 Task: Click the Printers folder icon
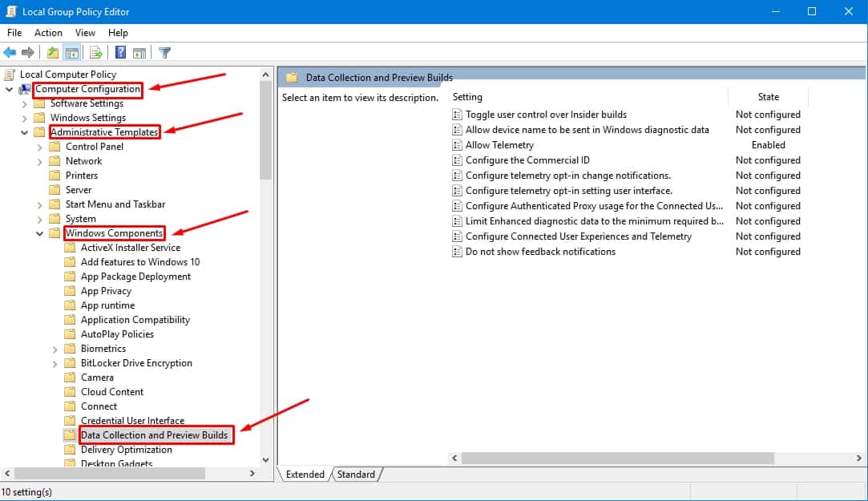click(x=55, y=176)
